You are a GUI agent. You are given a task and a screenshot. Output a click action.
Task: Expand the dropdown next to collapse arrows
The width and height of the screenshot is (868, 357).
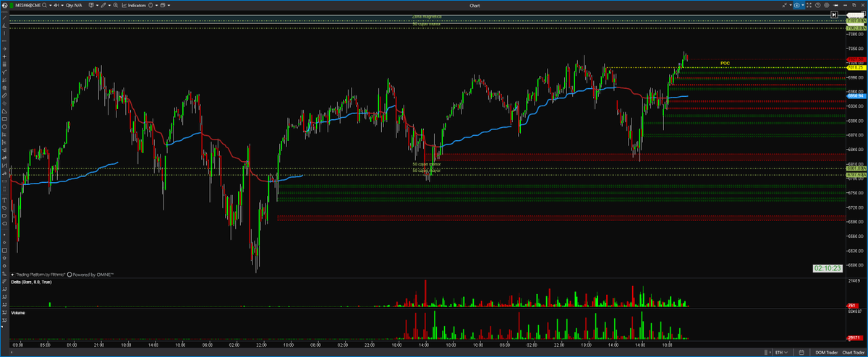[x=791, y=5]
